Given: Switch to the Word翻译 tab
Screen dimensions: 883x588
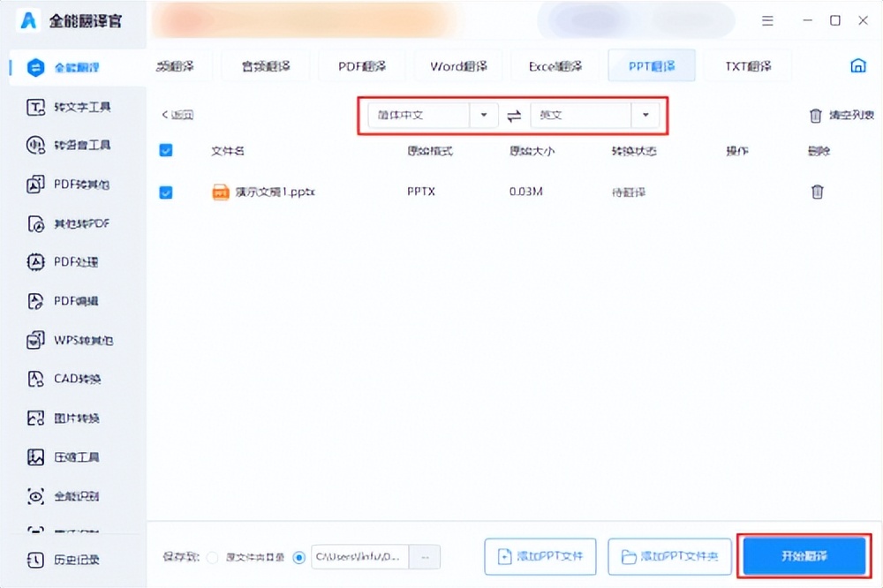Looking at the screenshot, I should pyautogui.click(x=457, y=64).
